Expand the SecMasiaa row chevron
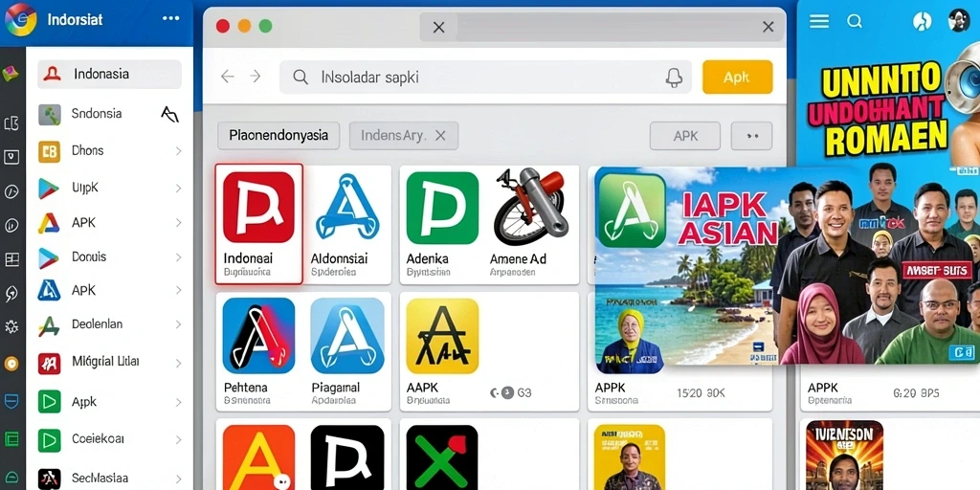 coord(178,479)
